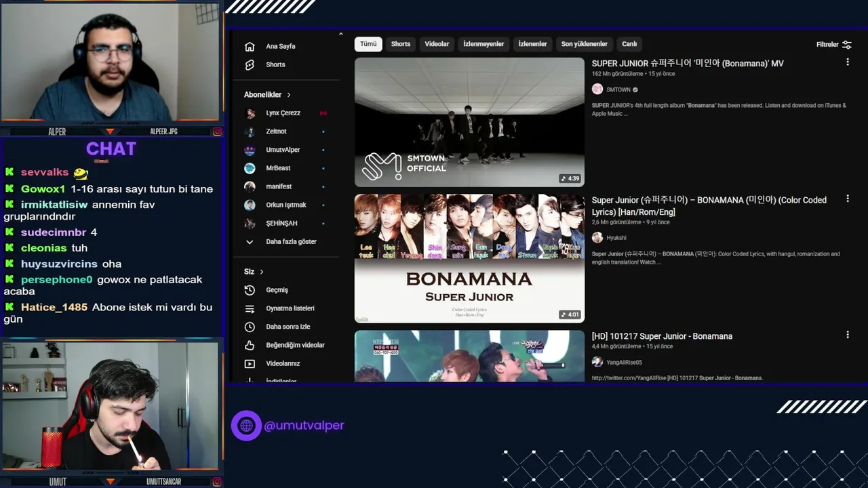Expand the Siz section chevron

262,272
